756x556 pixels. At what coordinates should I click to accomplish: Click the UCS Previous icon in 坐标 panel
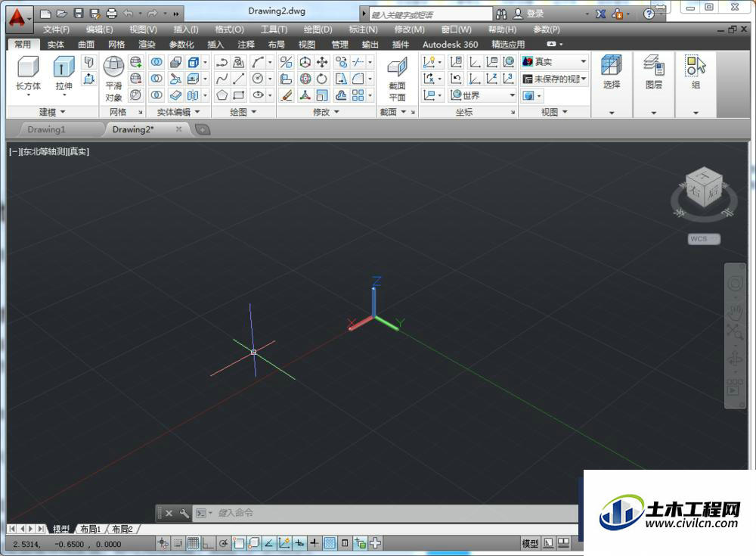(x=456, y=78)
